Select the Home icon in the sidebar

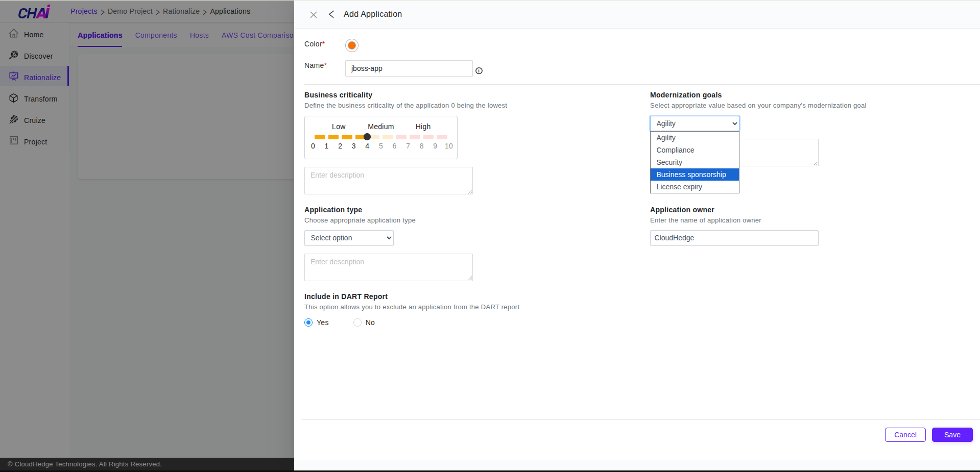point(14,34)
